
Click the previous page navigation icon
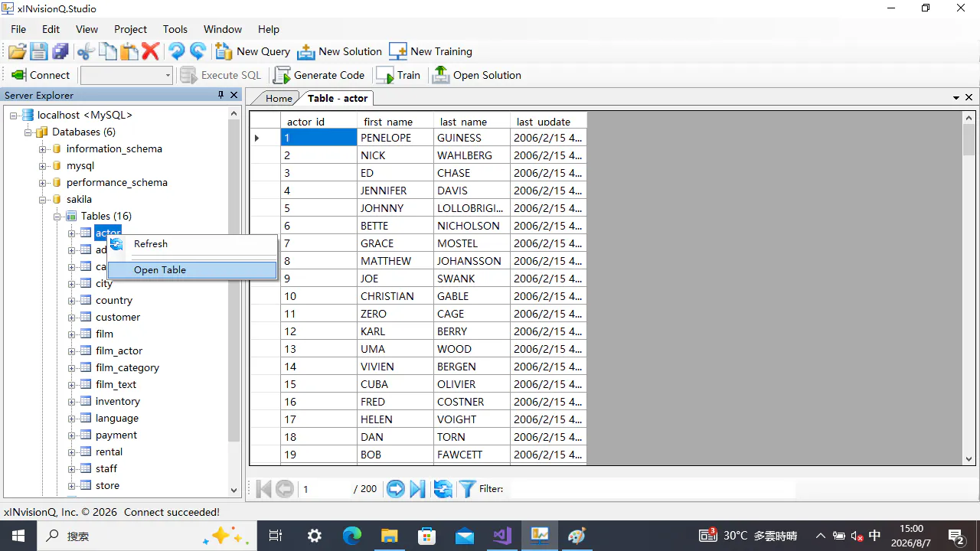[x=285, y=488]
